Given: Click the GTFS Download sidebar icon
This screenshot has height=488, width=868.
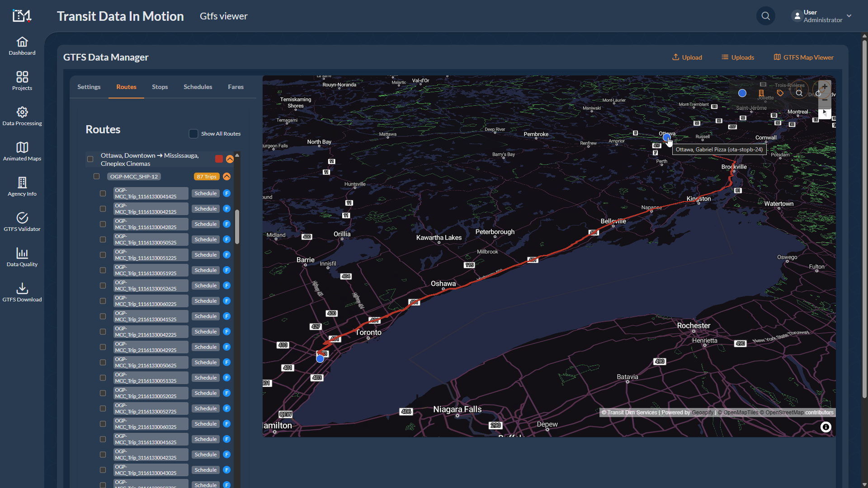Looking at the screenshot, I should (22, 291).
